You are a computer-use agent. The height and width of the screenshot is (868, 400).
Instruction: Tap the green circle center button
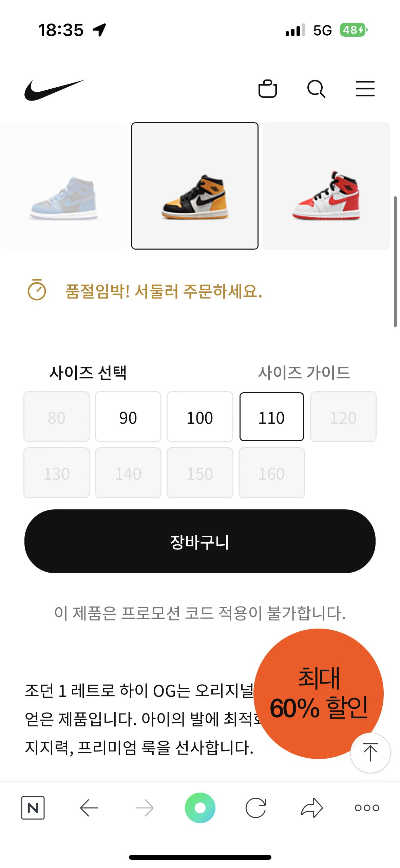click(x=200, y=808)
